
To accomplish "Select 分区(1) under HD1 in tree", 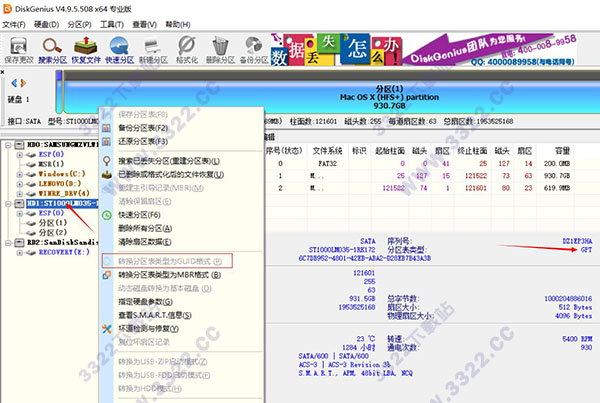I will point(53,223).
